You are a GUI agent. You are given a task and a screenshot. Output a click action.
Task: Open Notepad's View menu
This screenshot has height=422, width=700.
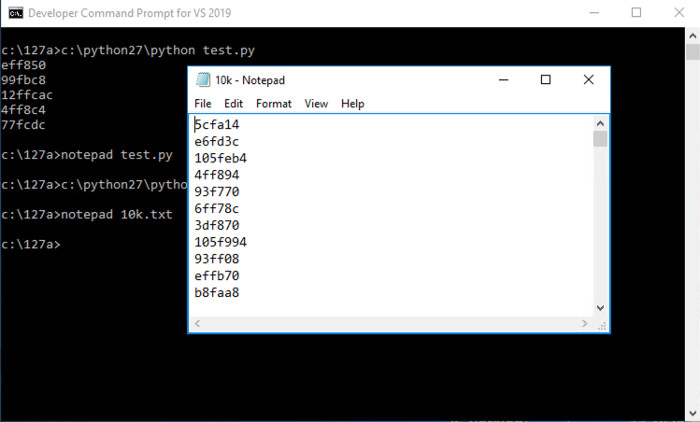tap(316, 104)
